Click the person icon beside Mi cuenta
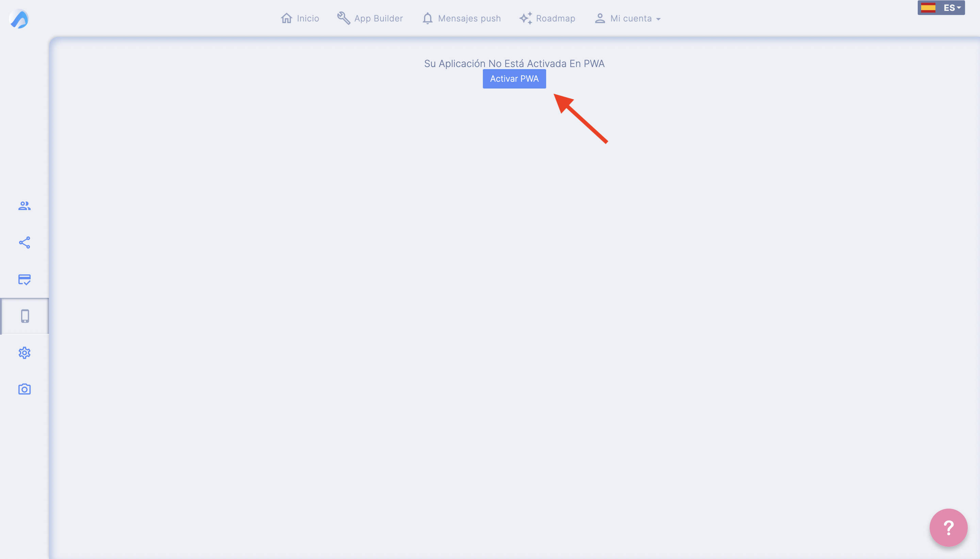 600,18
